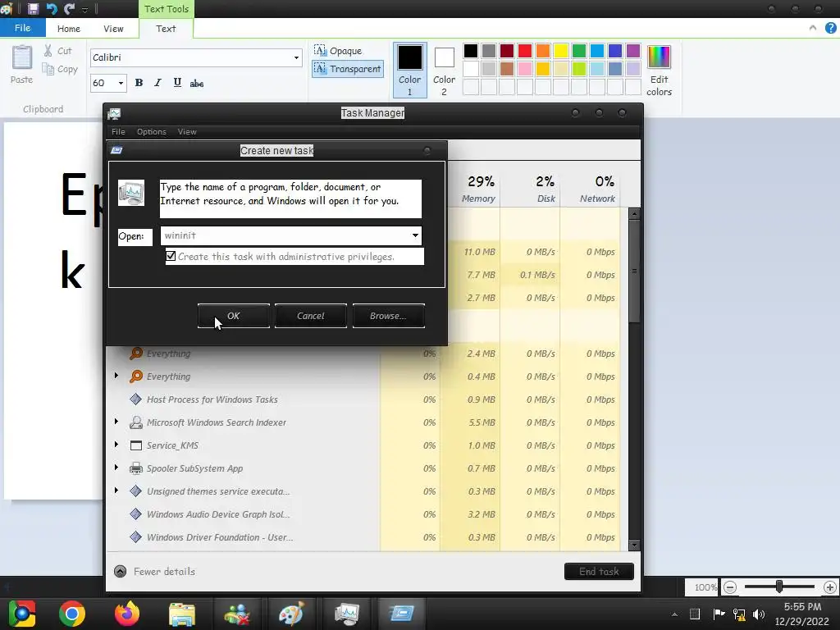This screenshot has height=630, width=840.
Task: Expand Unsigned themes service row
Action: (116, 491)
